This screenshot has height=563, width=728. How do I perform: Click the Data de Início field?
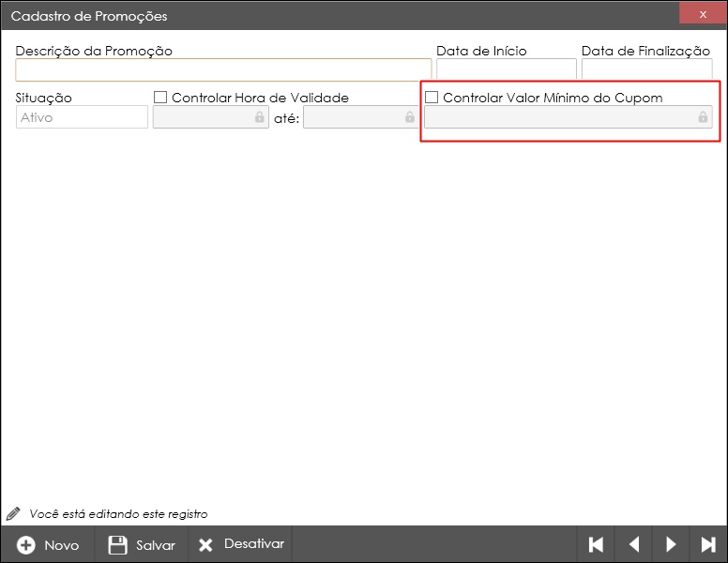506,69
